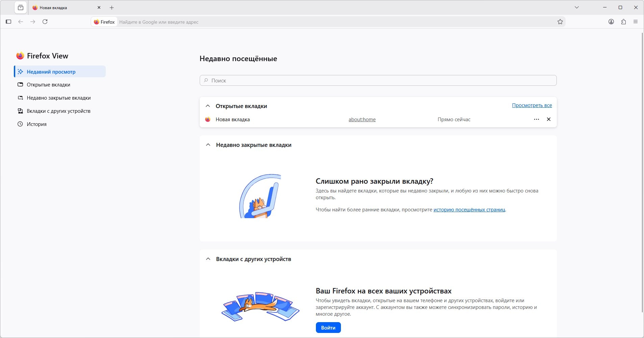This screenshot has width=644, height=338.
Task: Bookmark this page with the star
Action: [x=560, y=22]
